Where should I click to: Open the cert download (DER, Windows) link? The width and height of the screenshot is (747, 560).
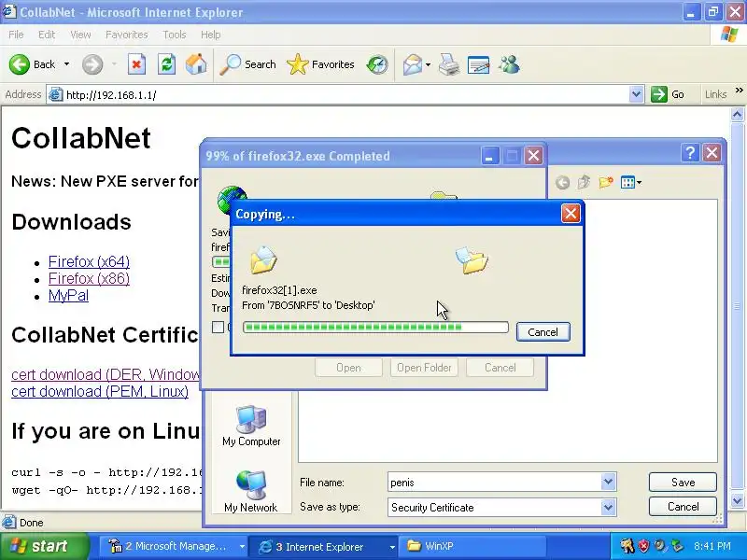(106, 374)
